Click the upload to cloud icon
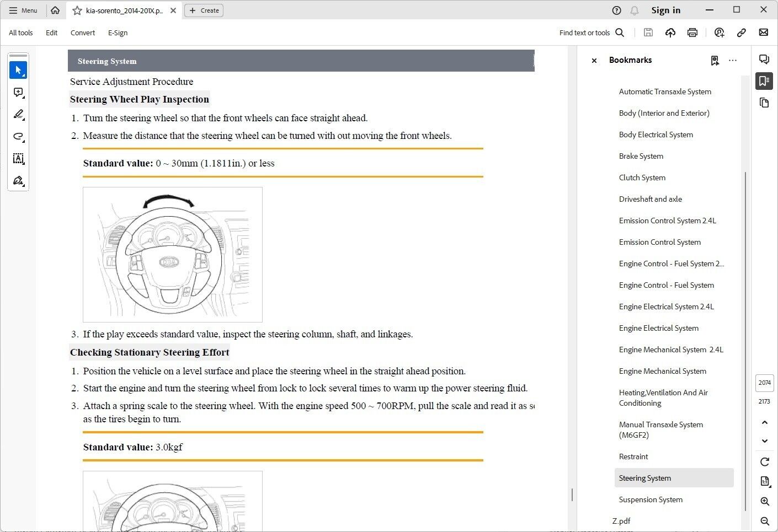The width and height of the screenshot is (778, 532). pos(670,33)
